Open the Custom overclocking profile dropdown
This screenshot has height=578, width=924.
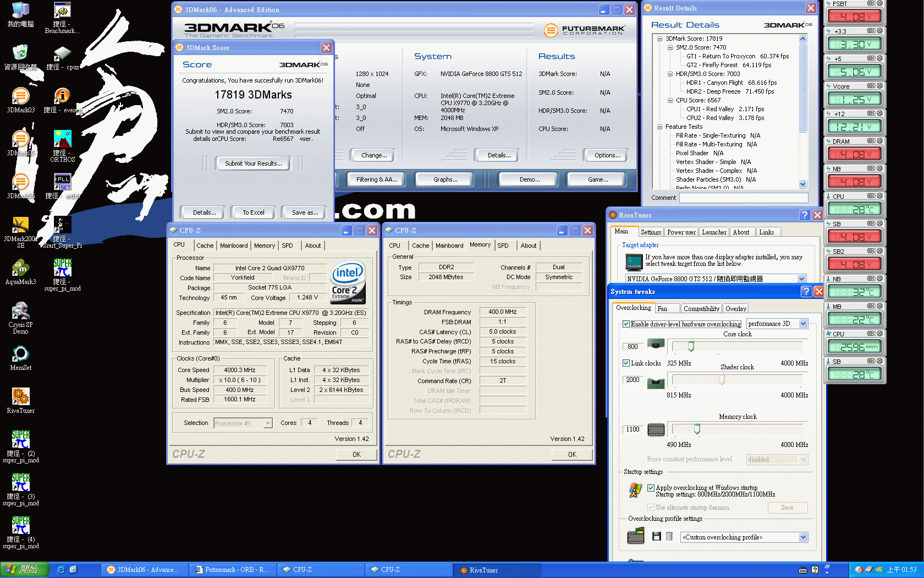pyautogui.click(x=744, y=537)
